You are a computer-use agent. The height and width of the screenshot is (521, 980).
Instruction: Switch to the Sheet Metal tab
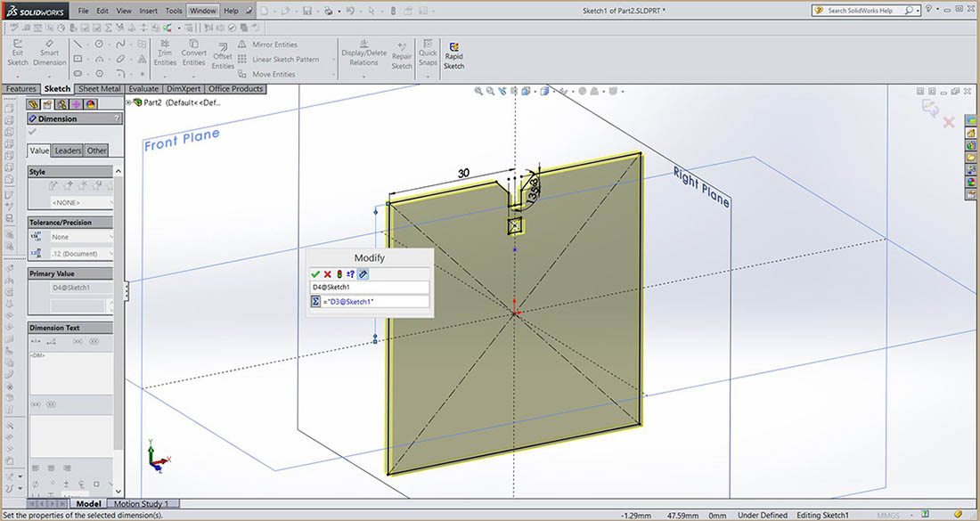[x=100, y=89]
